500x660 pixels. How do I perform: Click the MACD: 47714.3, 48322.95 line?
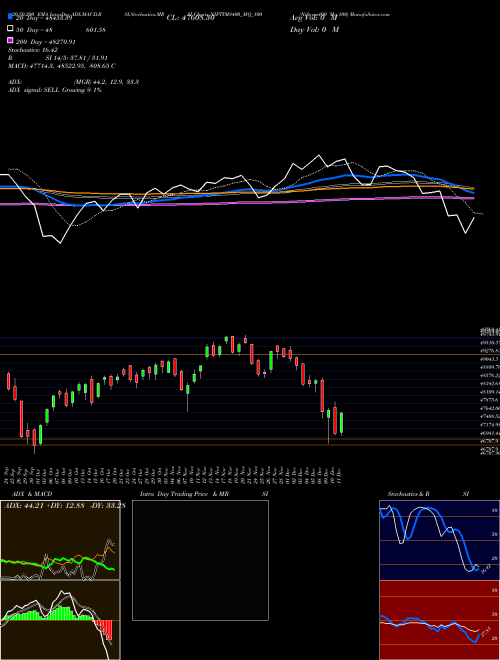(x=61, y=66)
